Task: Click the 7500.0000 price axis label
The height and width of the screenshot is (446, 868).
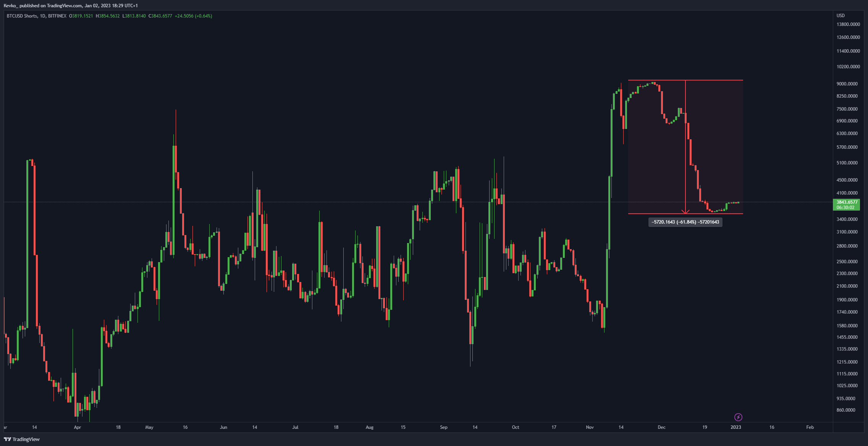Action: point(847,109)
